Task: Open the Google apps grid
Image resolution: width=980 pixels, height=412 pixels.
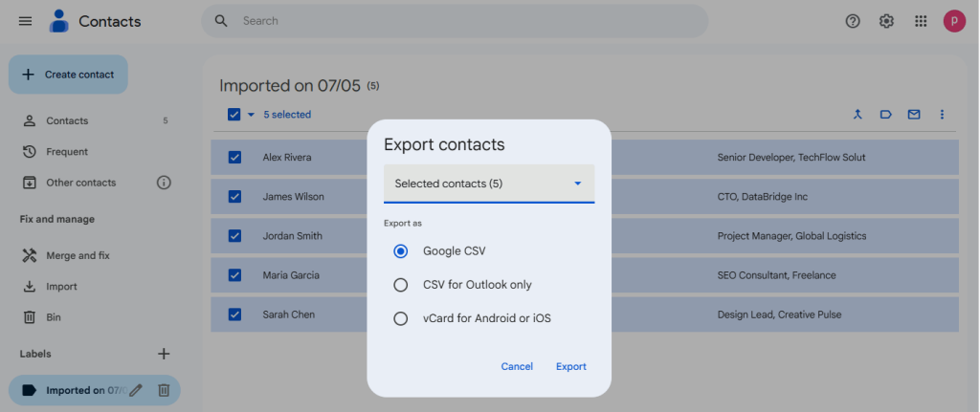Action: (920, 21)
